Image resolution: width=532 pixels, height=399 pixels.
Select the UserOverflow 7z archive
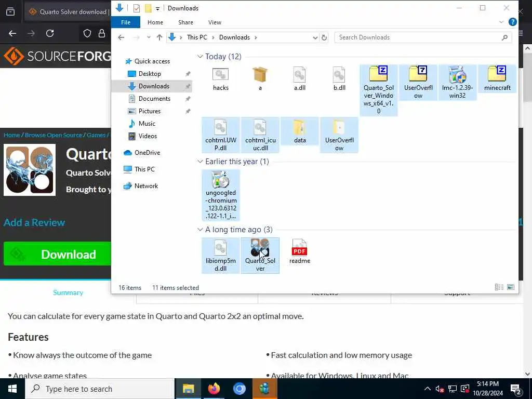pyautogui.click(x=418, y=83)
